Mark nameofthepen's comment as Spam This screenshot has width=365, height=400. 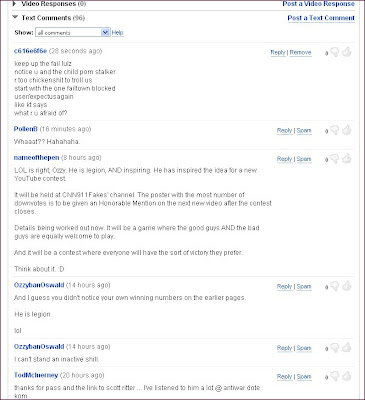[x=304, y=159]
